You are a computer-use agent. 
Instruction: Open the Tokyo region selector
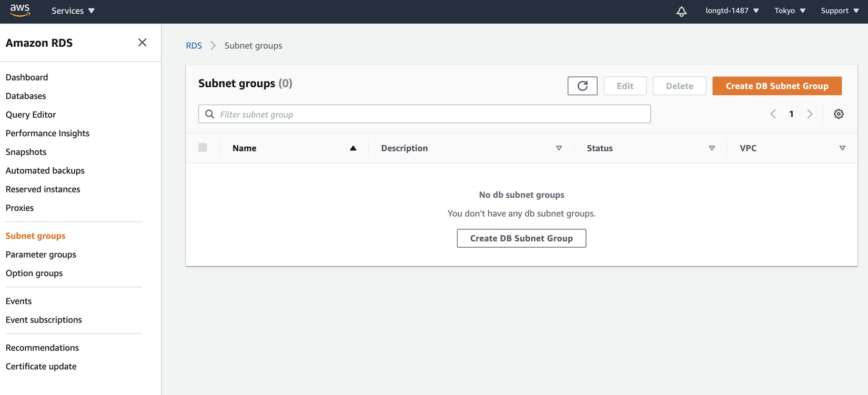click(790, 11)
